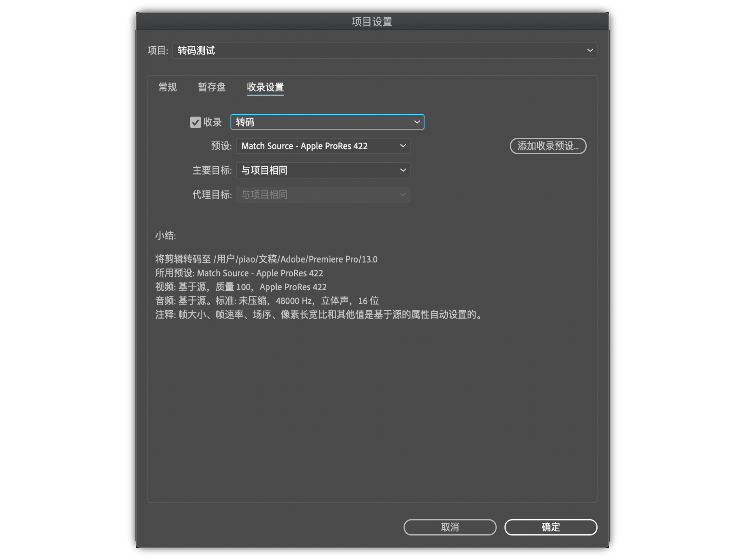Open the 转码 ingest action dropdown
745x560 pixels.
click(327, 122)
